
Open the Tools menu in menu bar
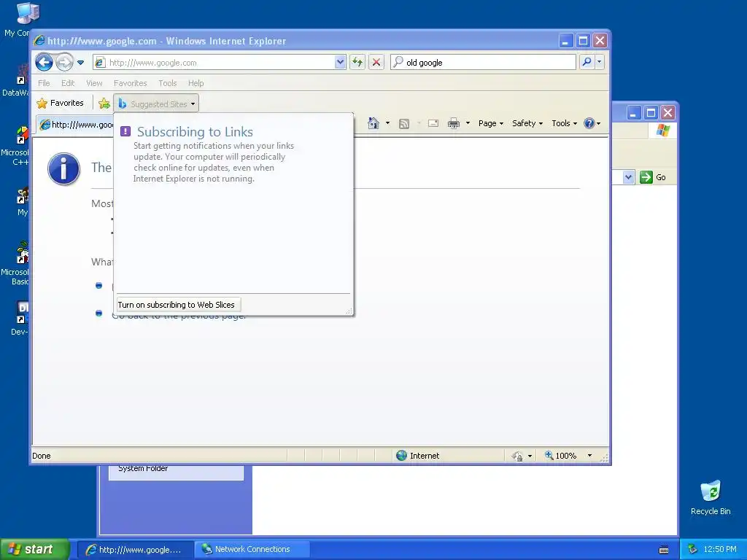coord(167,83)
